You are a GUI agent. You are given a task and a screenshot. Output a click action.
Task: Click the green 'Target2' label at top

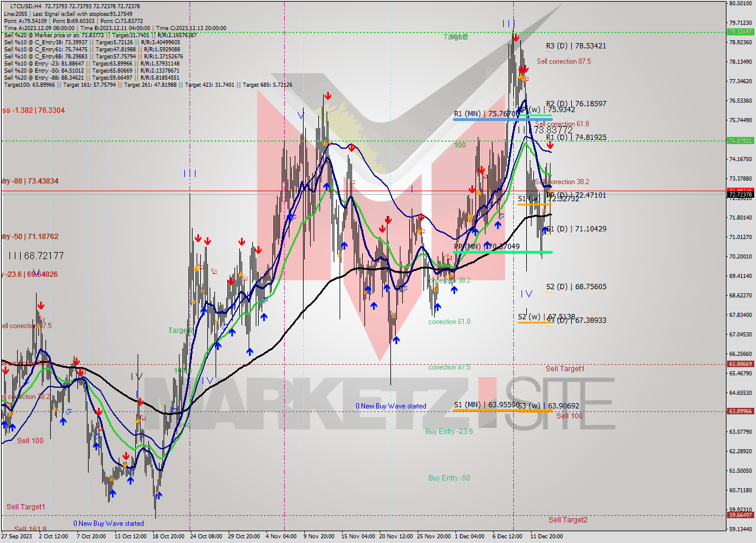[x=455, y=37]
